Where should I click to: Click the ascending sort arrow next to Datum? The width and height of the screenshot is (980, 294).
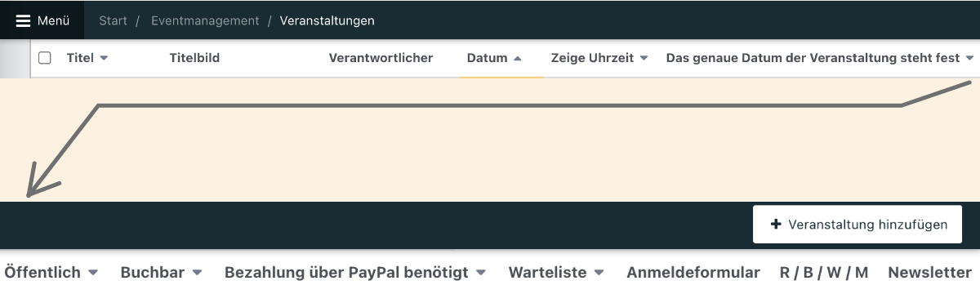click(x=517, y=59)
